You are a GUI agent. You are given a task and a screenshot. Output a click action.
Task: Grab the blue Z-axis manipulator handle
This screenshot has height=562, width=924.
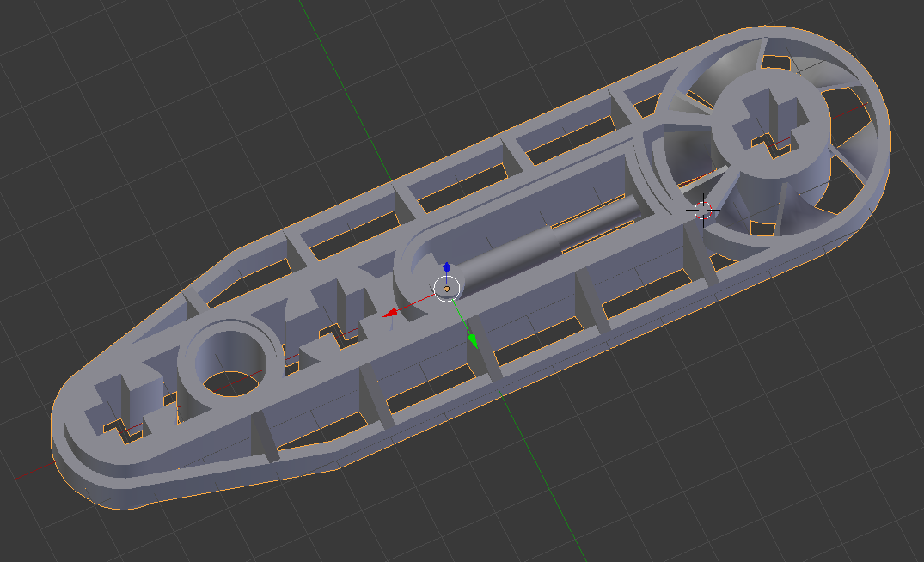tap(447, 268)
